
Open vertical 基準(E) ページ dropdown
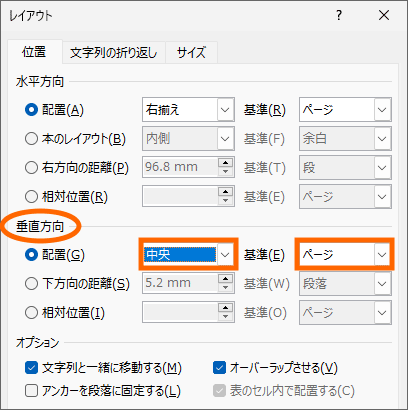click(345, 255)
